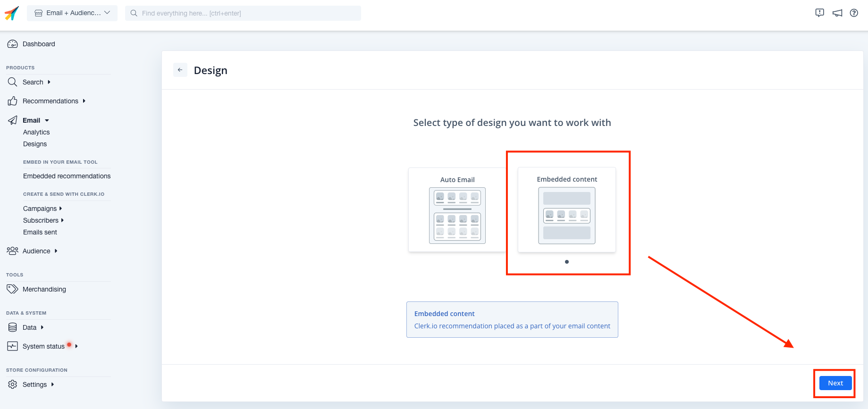Open Emails sent link
The width and height of the screenshot is (868, 409).
[x=40, y=232]
